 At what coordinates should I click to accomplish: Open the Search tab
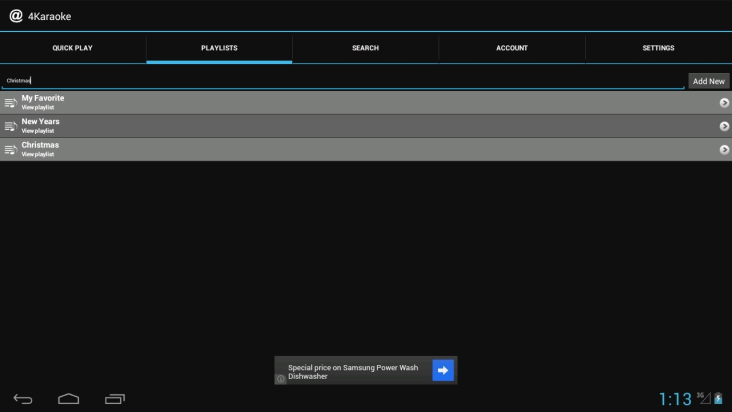365,48
